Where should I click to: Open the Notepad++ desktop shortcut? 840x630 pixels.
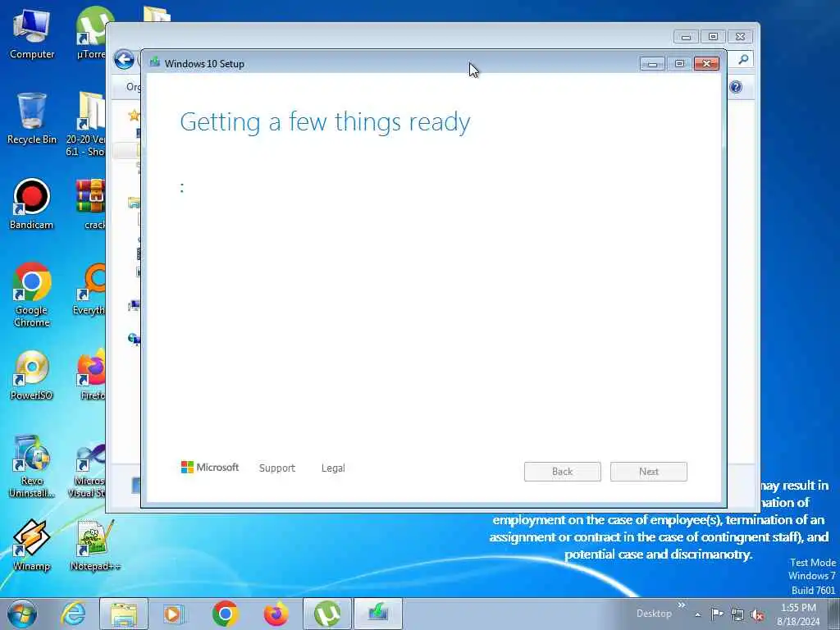click(95, 545)
